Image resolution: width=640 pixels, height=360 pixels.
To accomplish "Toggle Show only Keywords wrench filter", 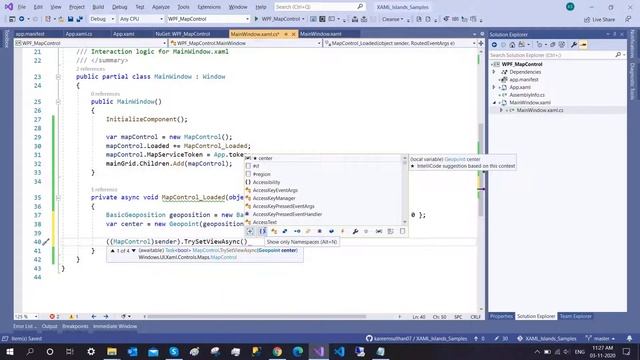I will pyautogui.click(x=355, y=231).
